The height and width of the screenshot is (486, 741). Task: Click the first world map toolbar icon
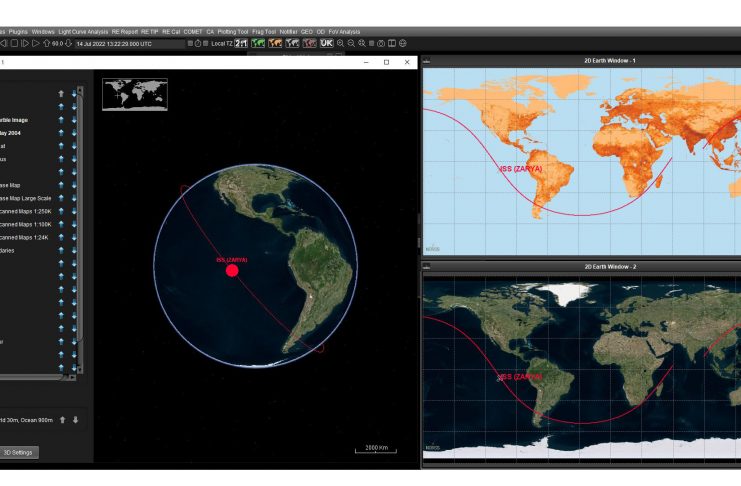tap(258, 43)
